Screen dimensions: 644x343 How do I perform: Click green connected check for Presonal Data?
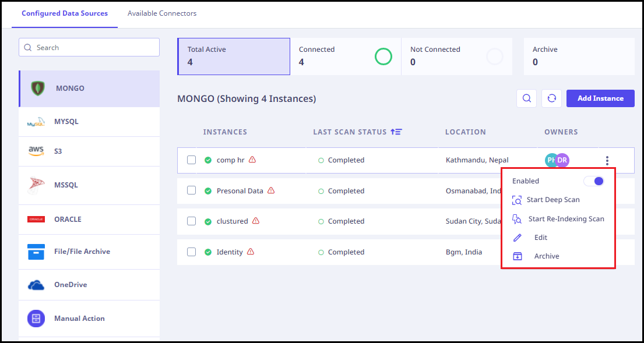(x=208, y=191)
